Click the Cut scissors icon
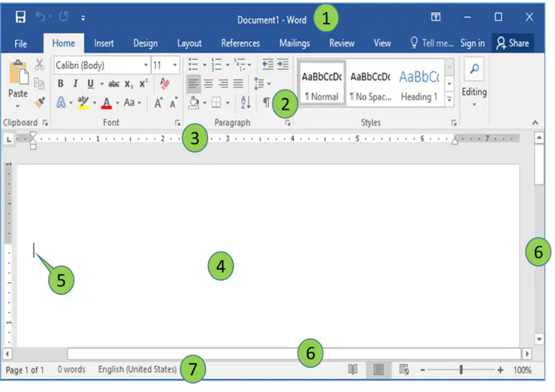The width and height of the screenshot is (555, 392). 39,65
